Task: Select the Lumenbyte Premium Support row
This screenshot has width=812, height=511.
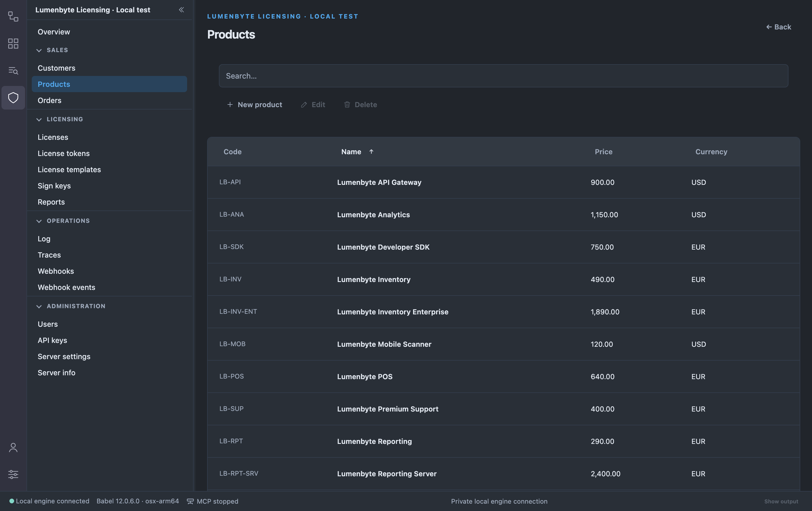Action: [503, 409]
